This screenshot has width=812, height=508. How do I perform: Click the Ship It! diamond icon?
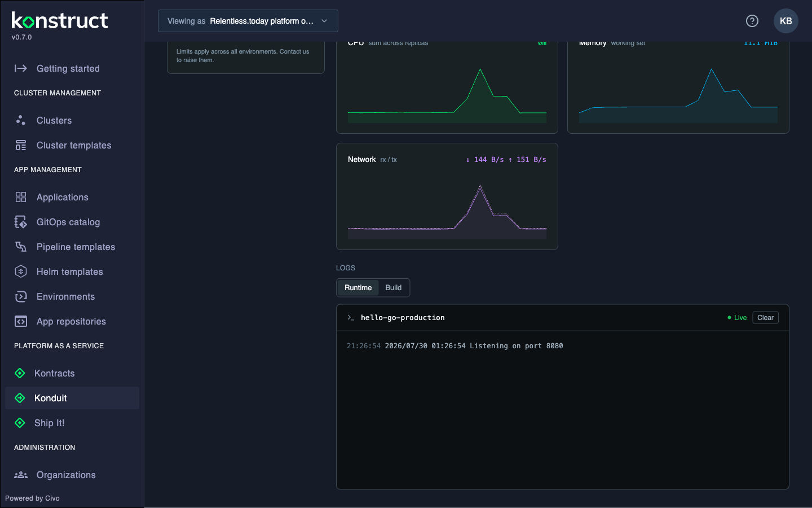(x=20, y=423)
